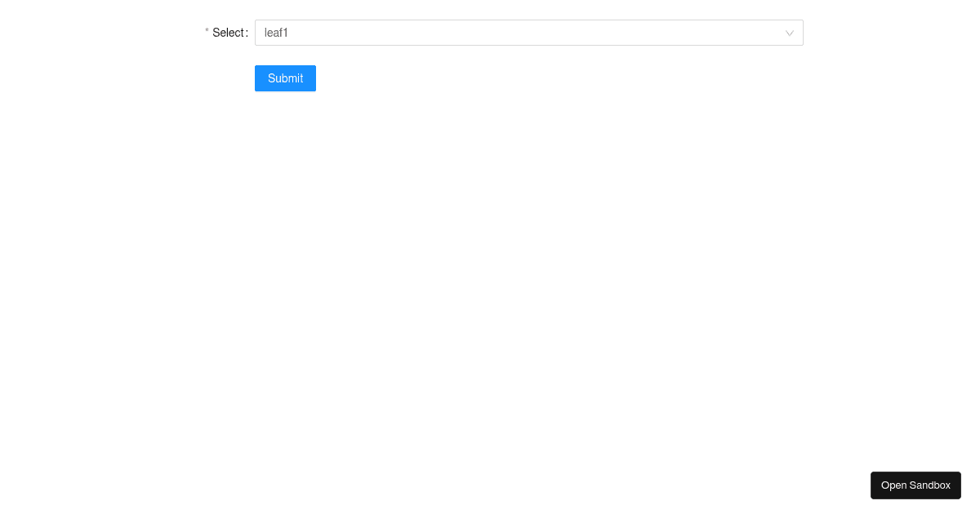Launch sandbox via Open Sandbox link
980x514 pixels.
click(x=915, y=485)
